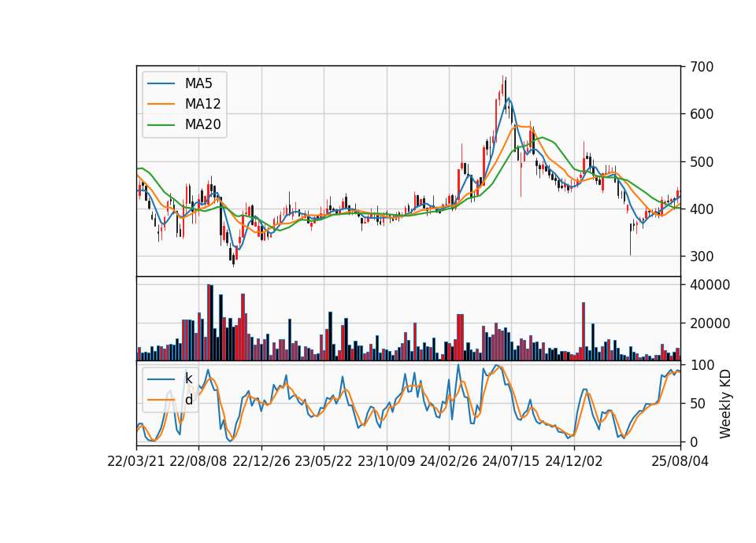756x543 pixels.
Task: Click the 22/08/08 date tick label
Action: (x=198, y=462)
